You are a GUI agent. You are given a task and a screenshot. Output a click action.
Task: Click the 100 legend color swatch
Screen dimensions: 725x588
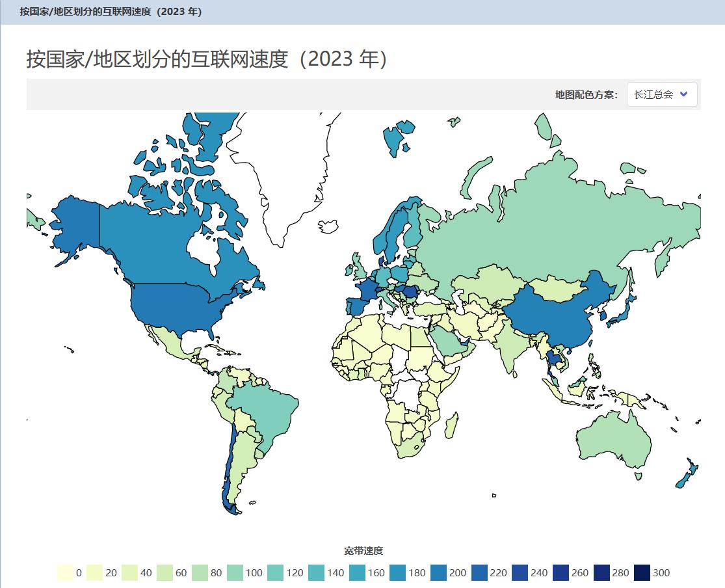click(235, 573)
